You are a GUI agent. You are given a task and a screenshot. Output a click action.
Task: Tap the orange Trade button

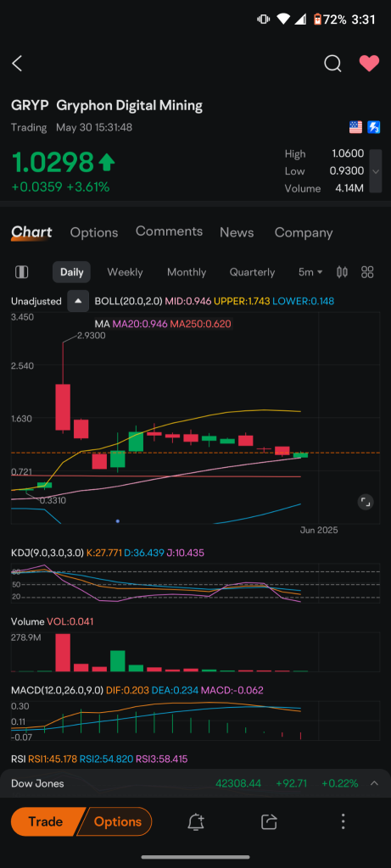coord(46,821)
